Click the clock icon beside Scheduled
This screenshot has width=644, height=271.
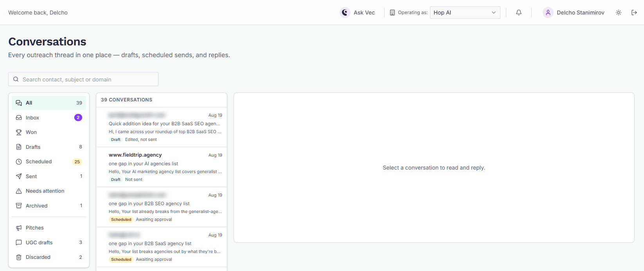[x=19, y=162]
